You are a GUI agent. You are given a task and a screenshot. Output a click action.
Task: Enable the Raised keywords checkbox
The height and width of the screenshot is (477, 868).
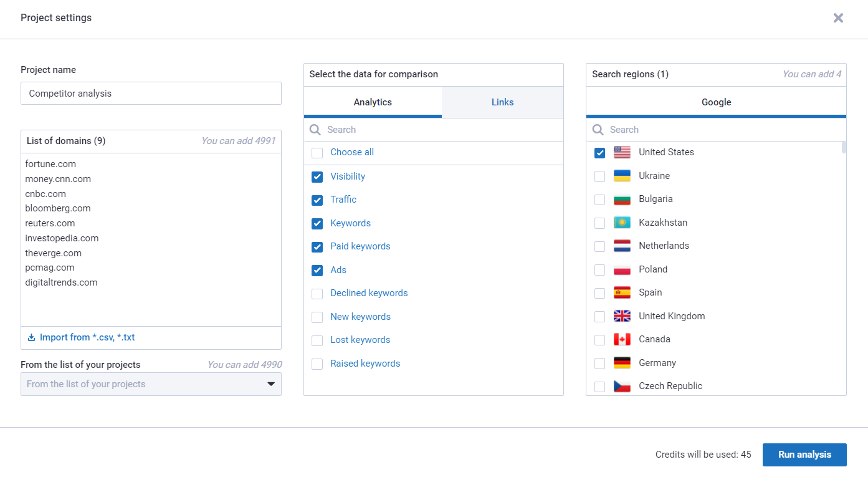pyautogui.click(x=317, y=364)
